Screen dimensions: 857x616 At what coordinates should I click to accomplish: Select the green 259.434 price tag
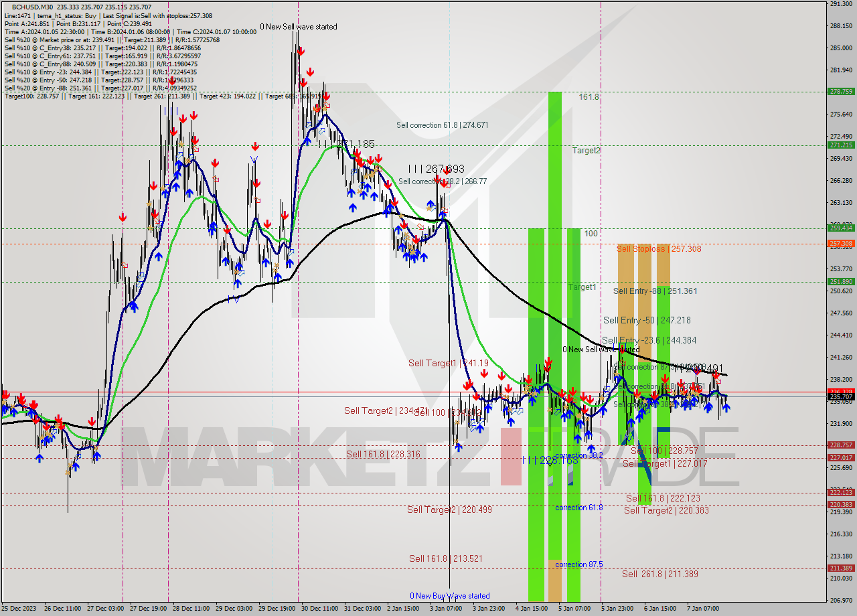coord(842,228)
